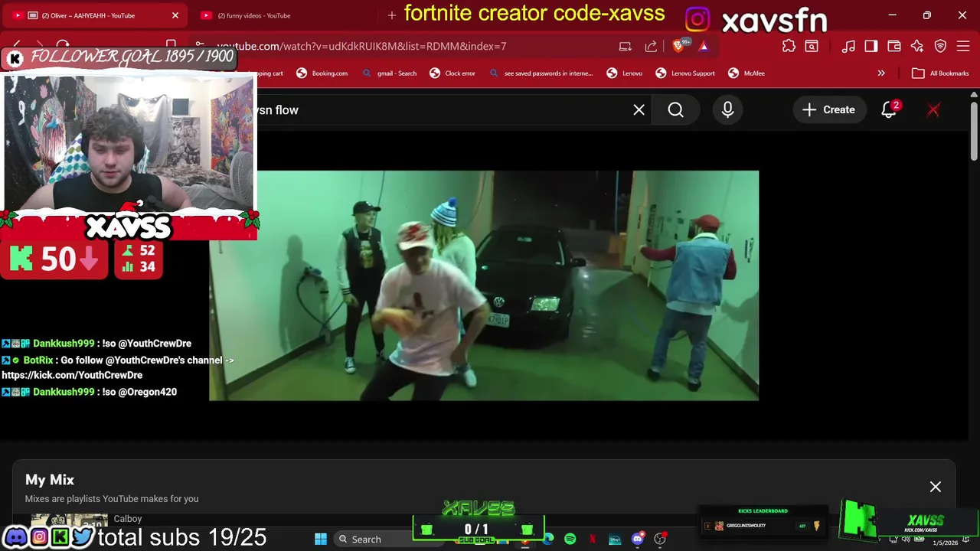Screen dimensions: 980x551
Task: Open the Lenovo bookmark
Action: (x=624, y=73)
